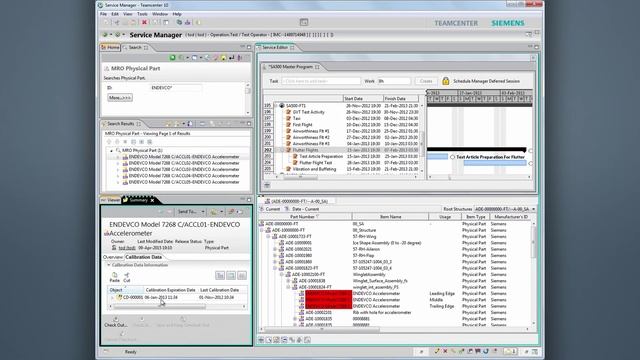The image size is (640, 360).
Task: Click the first table layout icon in Calibration section
Action: [x=220, y=276]
